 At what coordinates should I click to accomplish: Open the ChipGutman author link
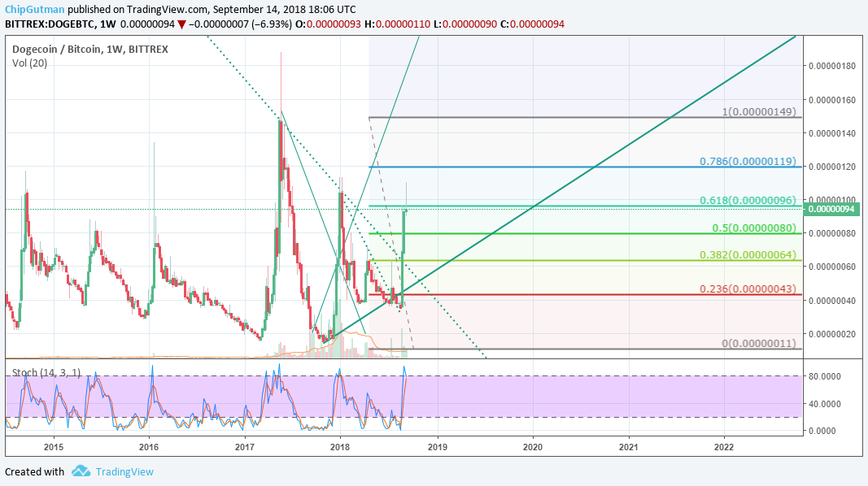[x=35, y=10]
